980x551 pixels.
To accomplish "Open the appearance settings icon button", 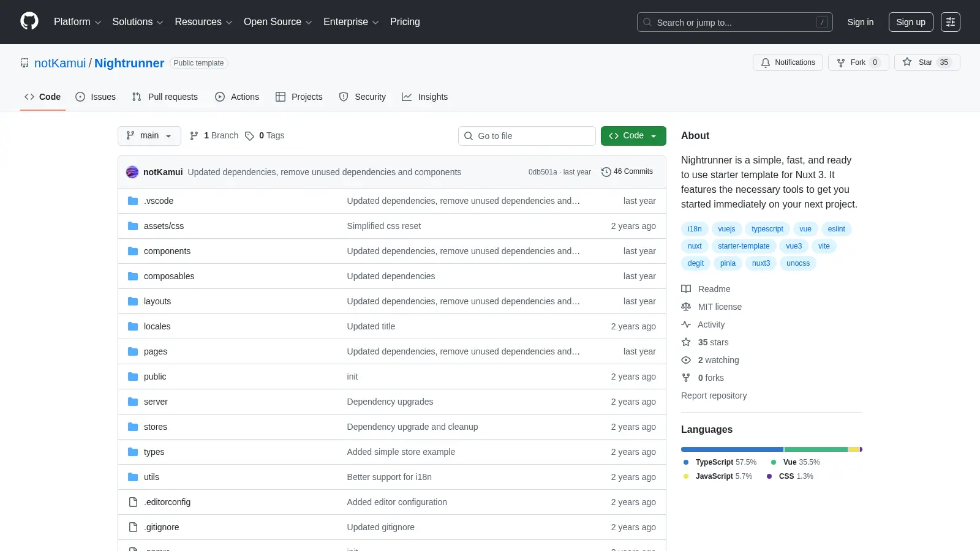I will pos(951,22).
